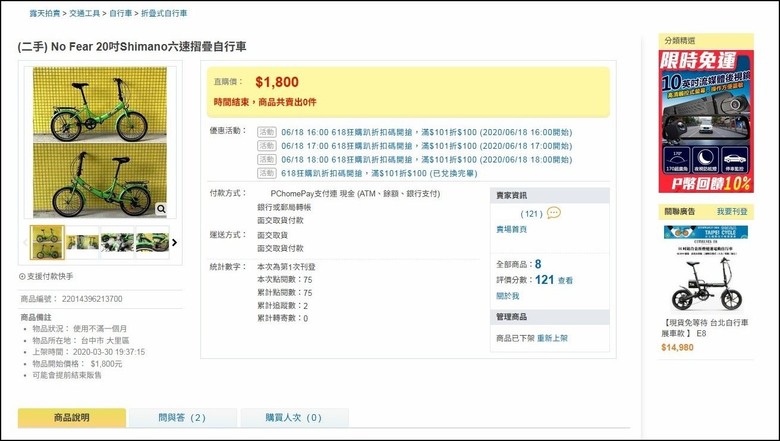
Task: Switch to the 購買人次 (0) tab
Action: [x=294, y=418]
